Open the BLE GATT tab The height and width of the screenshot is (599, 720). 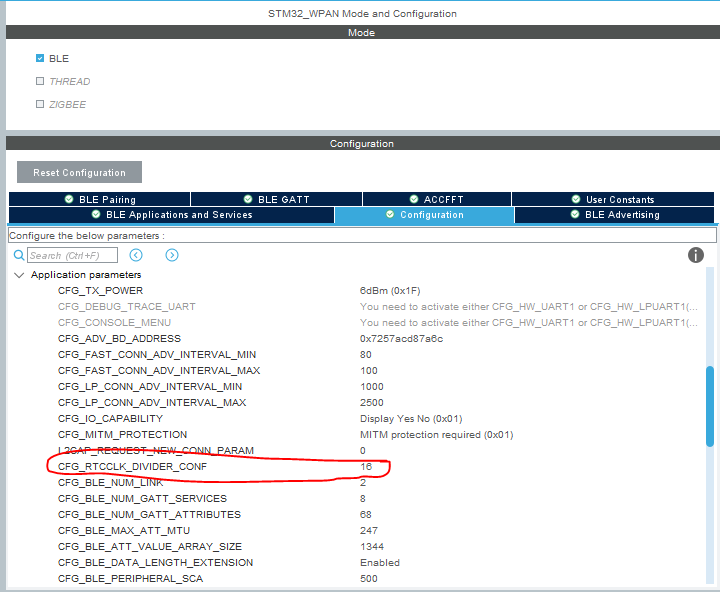point(276,199)
